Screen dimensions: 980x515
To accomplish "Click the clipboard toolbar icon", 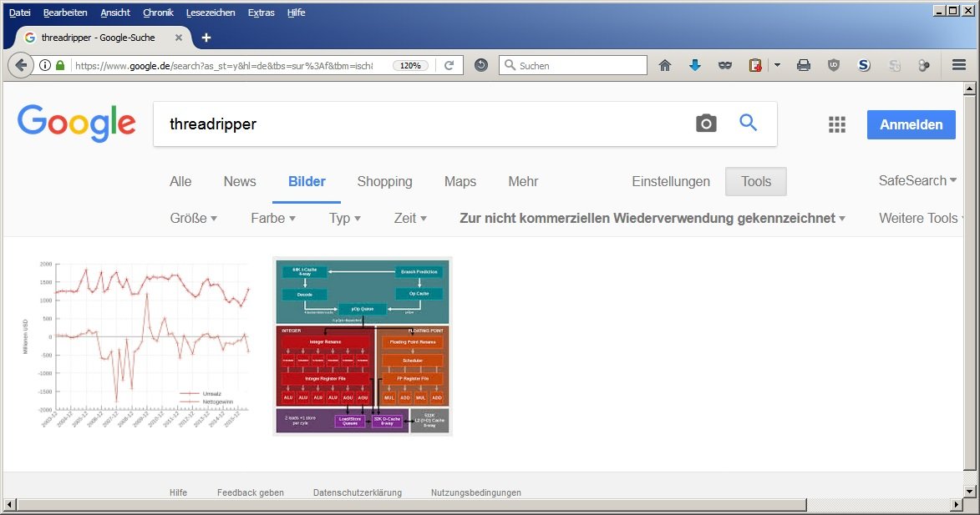I will [x=755, y=65].
